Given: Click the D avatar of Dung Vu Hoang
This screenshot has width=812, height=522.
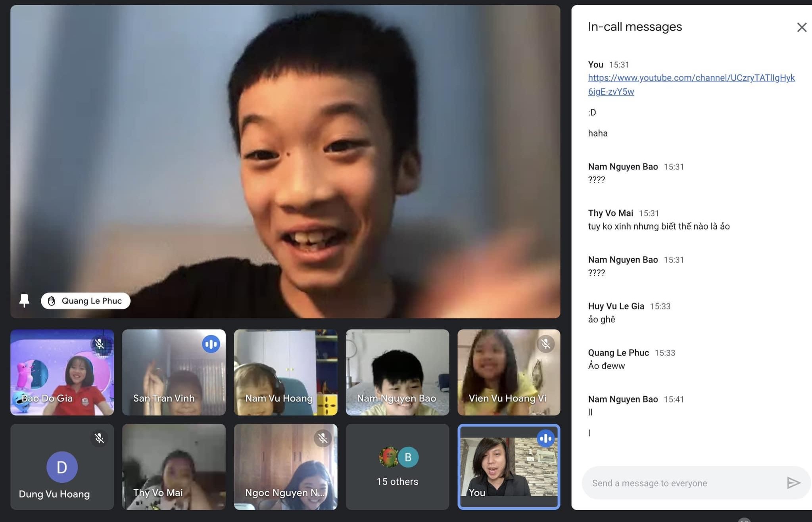Looking at the screenshot, I should pos(62,467).
